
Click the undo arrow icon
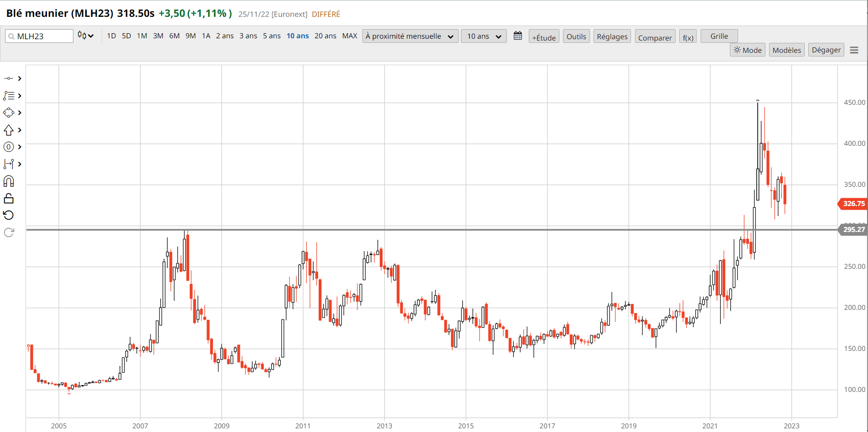tap(9, 215)
